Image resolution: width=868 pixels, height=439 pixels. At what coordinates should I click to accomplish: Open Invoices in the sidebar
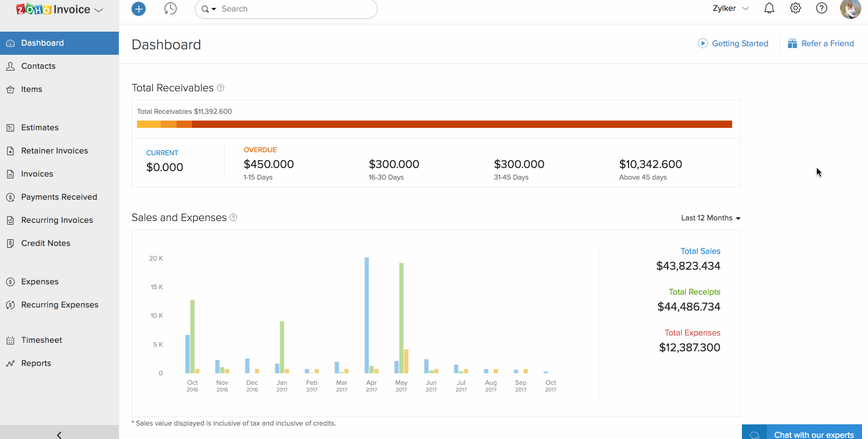pyautogui.click(x=37, y=174)
